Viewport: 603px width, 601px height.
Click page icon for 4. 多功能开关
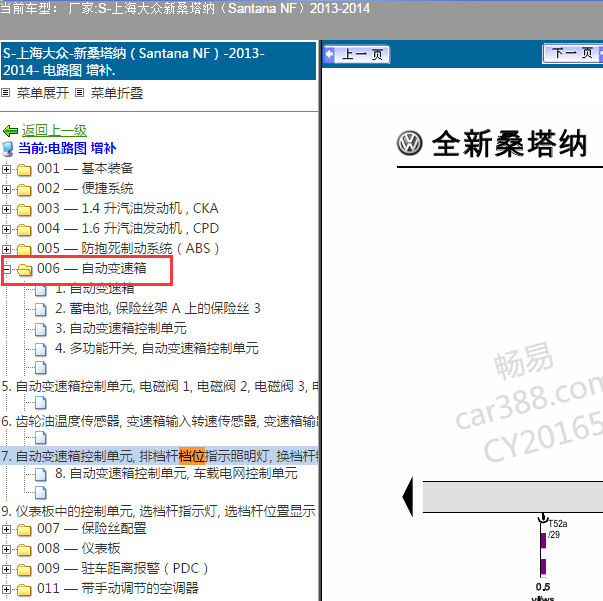pos(40,349)
